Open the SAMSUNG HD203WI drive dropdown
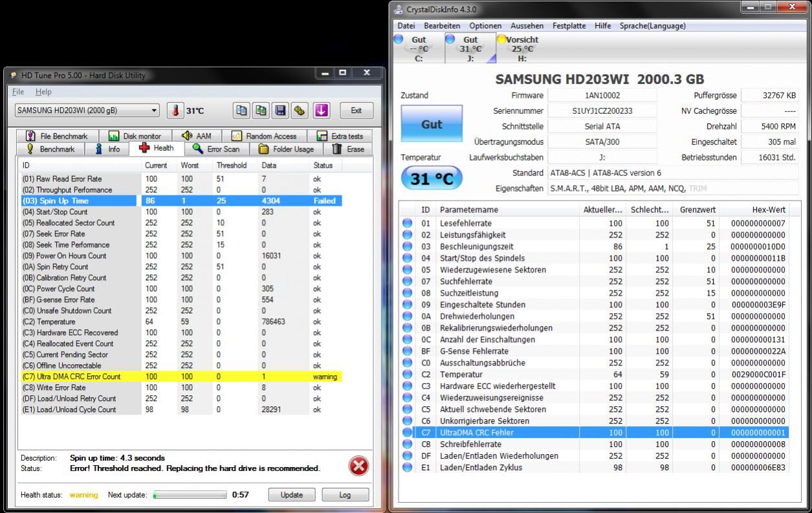This screenshot has height=513, width=812. [x=87, y=111]
